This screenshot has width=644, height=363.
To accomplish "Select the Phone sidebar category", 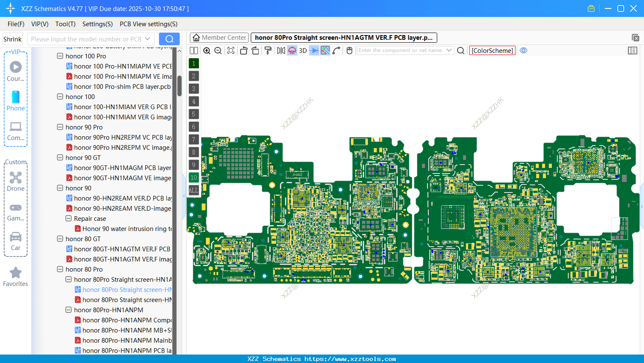I will (x=16, y=101).
